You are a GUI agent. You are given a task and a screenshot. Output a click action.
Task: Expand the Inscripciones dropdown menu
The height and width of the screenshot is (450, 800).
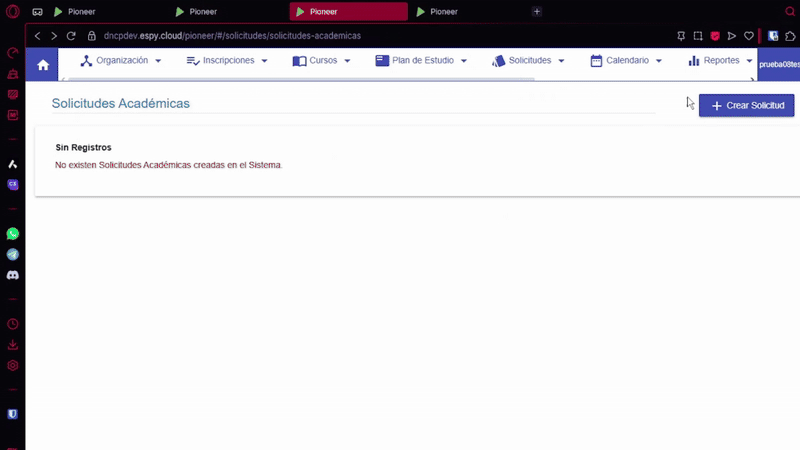[227, 61]
